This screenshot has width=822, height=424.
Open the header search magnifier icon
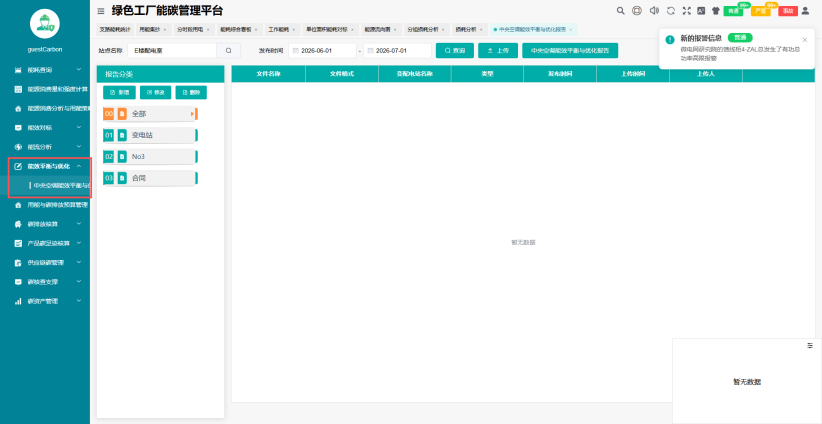pyautogui.click(x=621, y=10)
